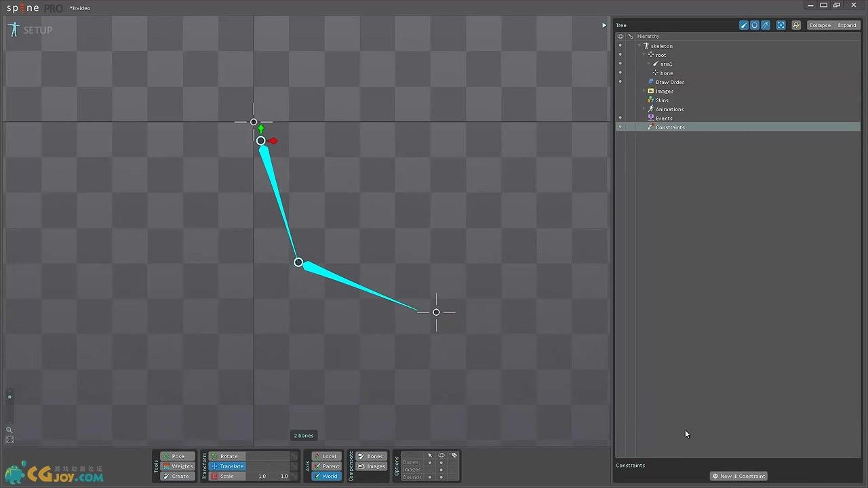
Task: Edit the Scale Y value field
Action: (280, 476)
